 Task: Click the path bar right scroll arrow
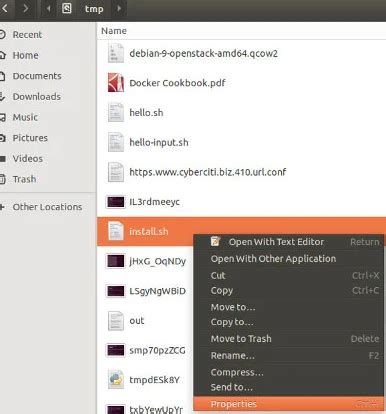(x=119, y=8)
